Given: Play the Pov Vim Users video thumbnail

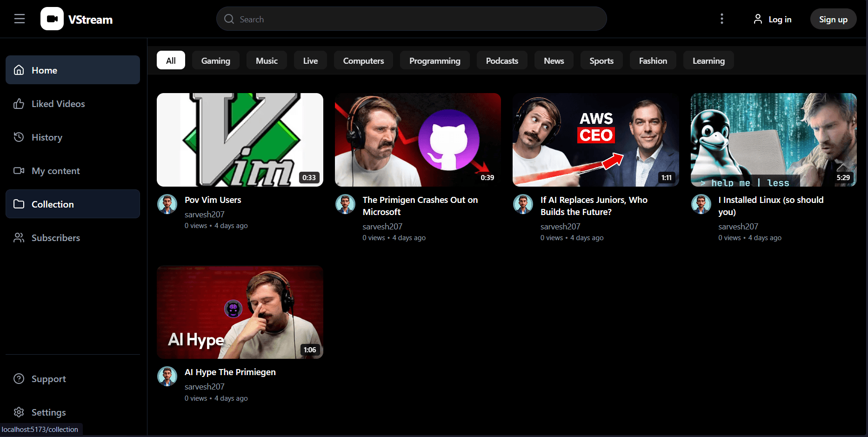Looking at the screenshot, I should pos(240,140).
